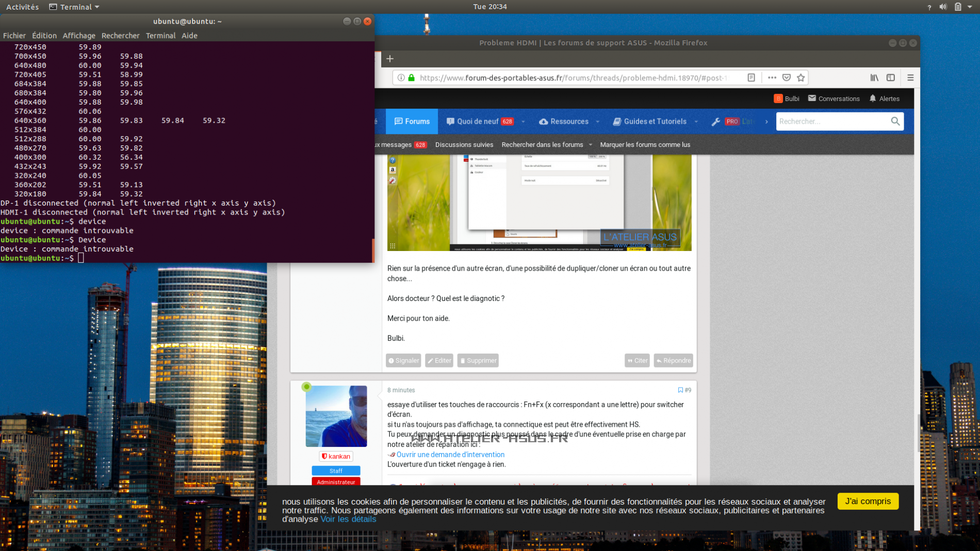Viewport: 980px width, 551px height.
Task: Bookmark this page with the star icon
Action: point(801,78)
